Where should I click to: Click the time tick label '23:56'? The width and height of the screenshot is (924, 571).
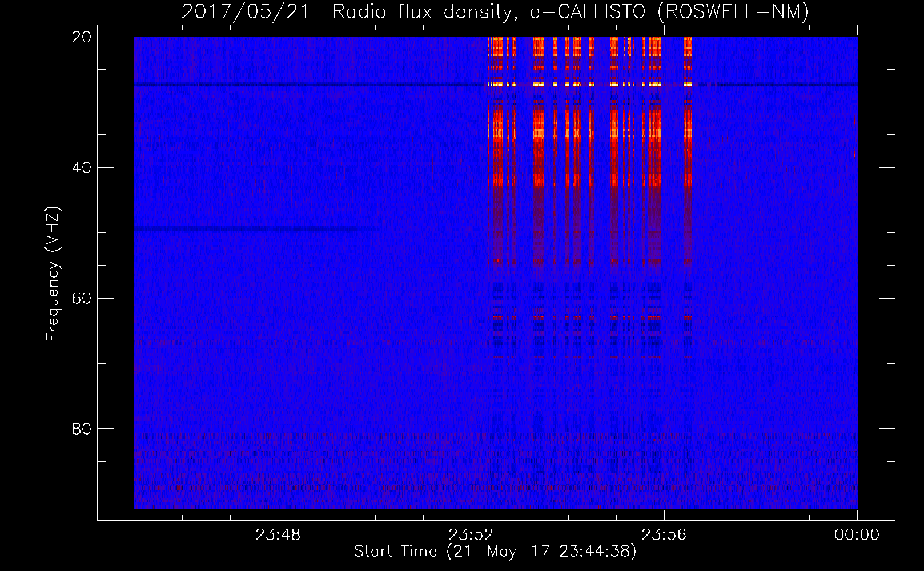point(664,535)
